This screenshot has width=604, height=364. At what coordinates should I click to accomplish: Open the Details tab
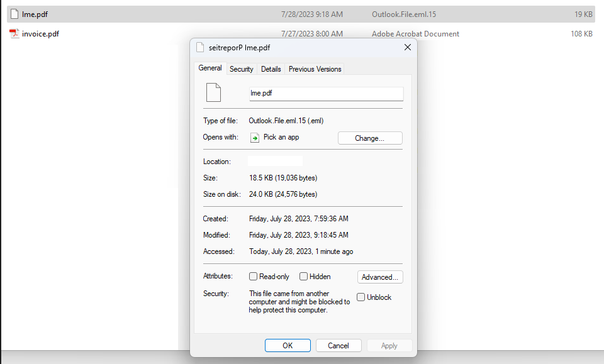[x=271, y=69]
